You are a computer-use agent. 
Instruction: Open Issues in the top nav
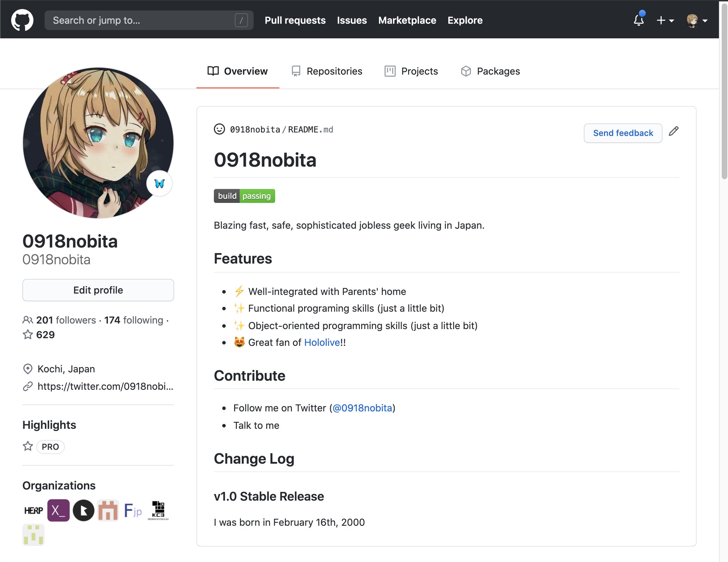pos(352,20)
